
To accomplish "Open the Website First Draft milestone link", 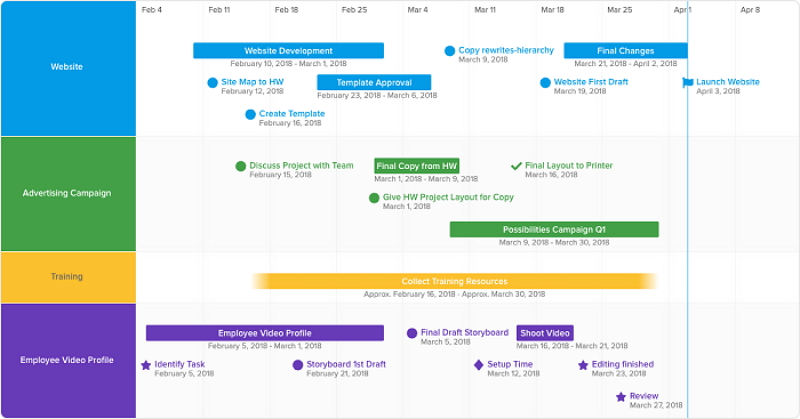I will [590, 82].
